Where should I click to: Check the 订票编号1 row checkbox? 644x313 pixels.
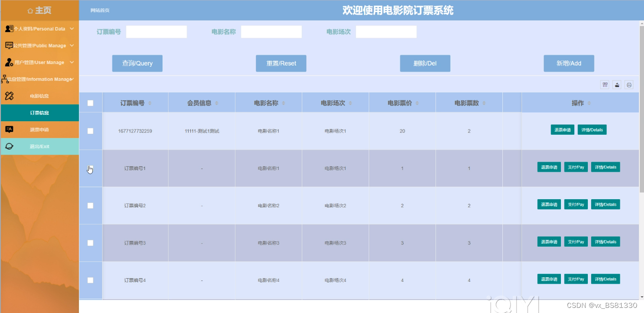[x=91, y=168]
